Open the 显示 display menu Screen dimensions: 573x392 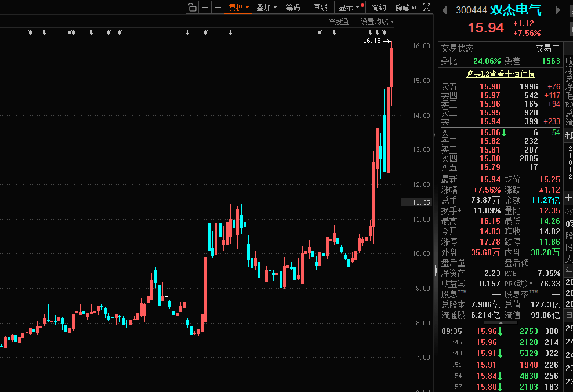350,7
